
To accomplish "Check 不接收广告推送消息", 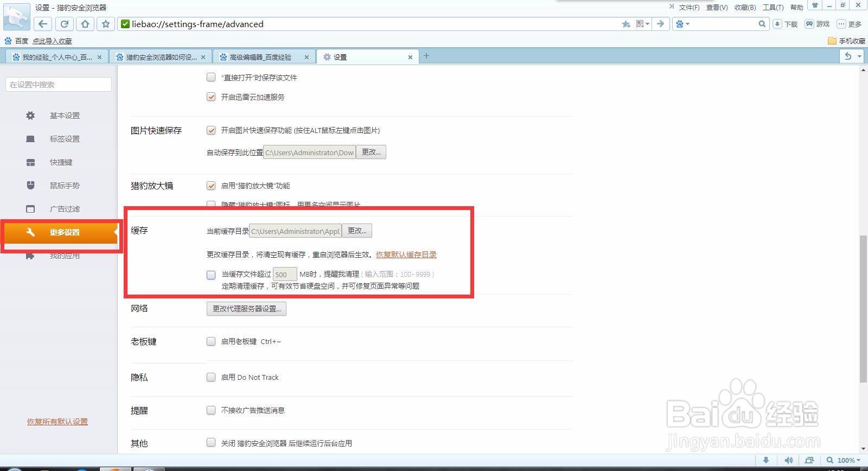I will click(211, 410).
